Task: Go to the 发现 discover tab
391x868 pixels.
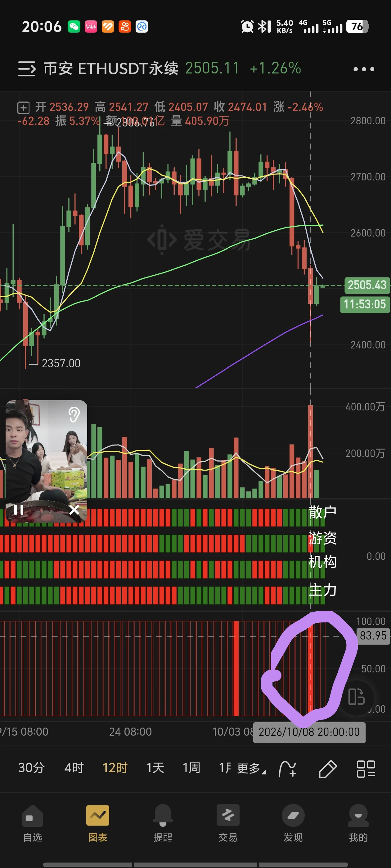Action: tap(293, 824)
